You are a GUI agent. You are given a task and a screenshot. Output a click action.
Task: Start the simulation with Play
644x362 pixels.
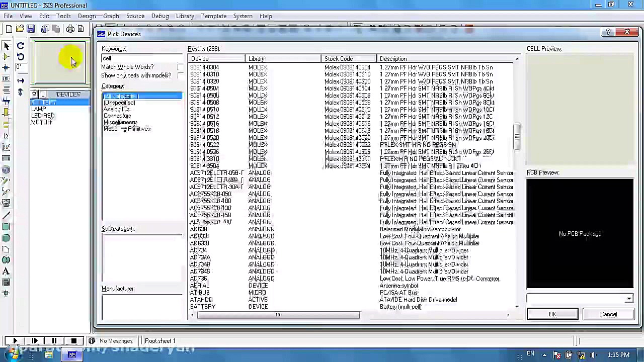click(15, 341)
